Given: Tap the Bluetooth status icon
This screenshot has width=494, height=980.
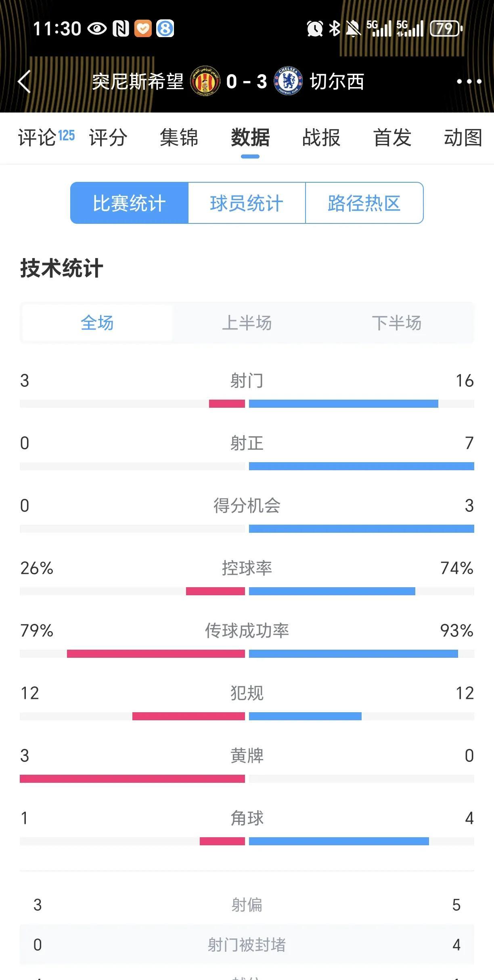Looking at the screenshot, I should click(x=335, y=29).
